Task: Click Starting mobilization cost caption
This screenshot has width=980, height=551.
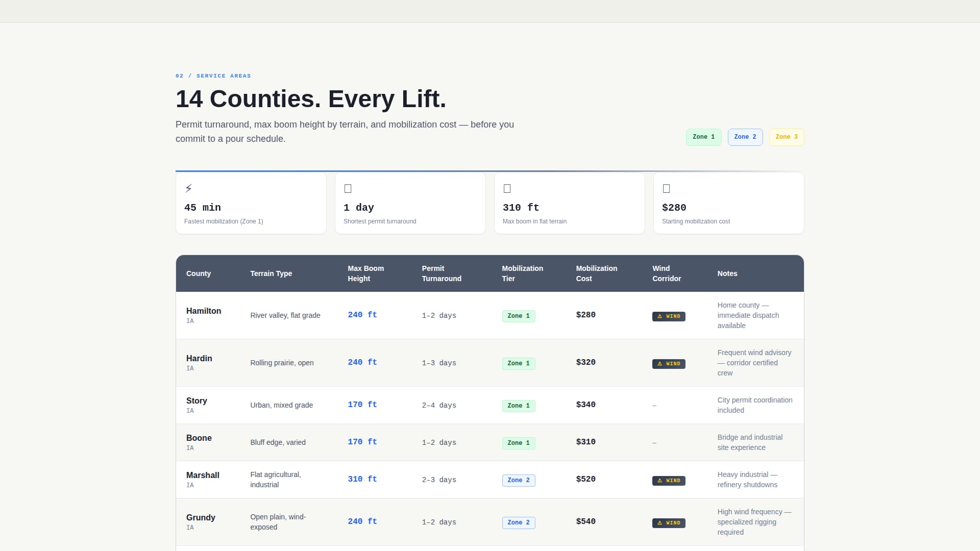Action: pyautogui.click(x=696, y=221)
